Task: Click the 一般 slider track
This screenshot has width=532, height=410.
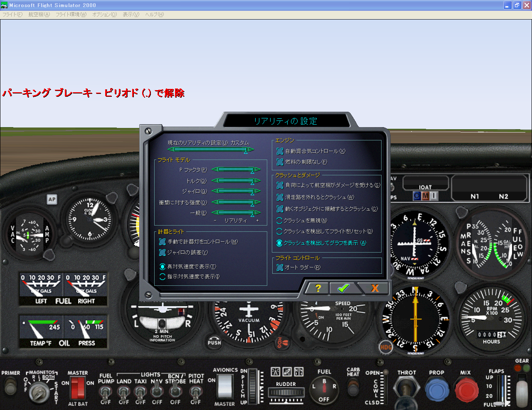Action: pos(236,213)
